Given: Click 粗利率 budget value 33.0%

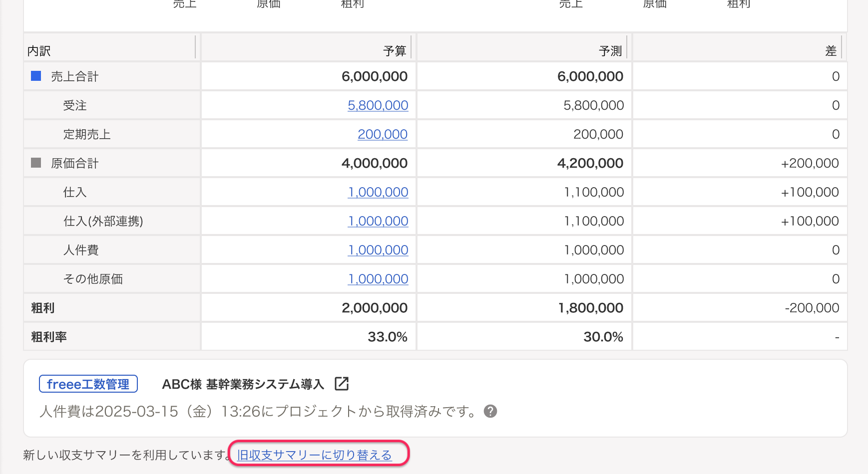Looking at the screenshot, I should pyautogui.click(x=388, y=337).
